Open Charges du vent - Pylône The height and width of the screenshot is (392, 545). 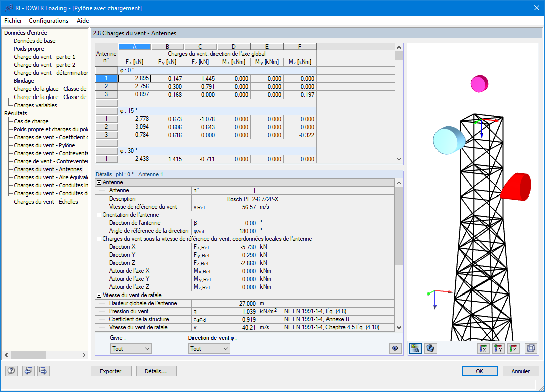point(44,145)
